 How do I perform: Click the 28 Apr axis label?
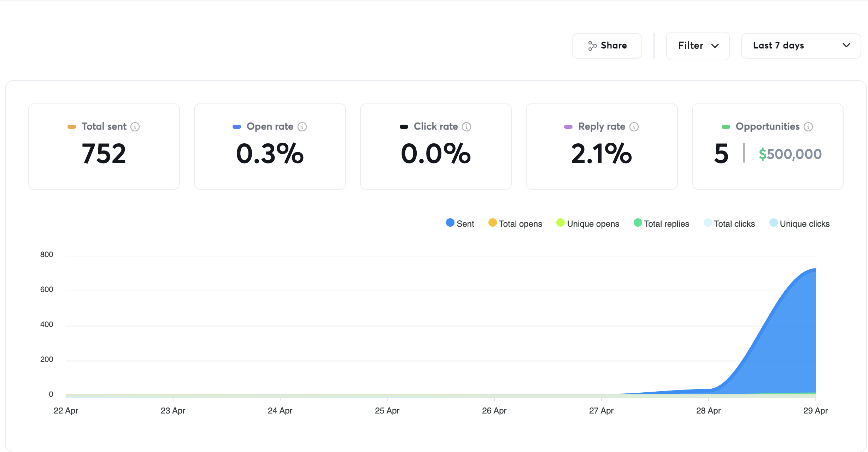click(708, 411)
